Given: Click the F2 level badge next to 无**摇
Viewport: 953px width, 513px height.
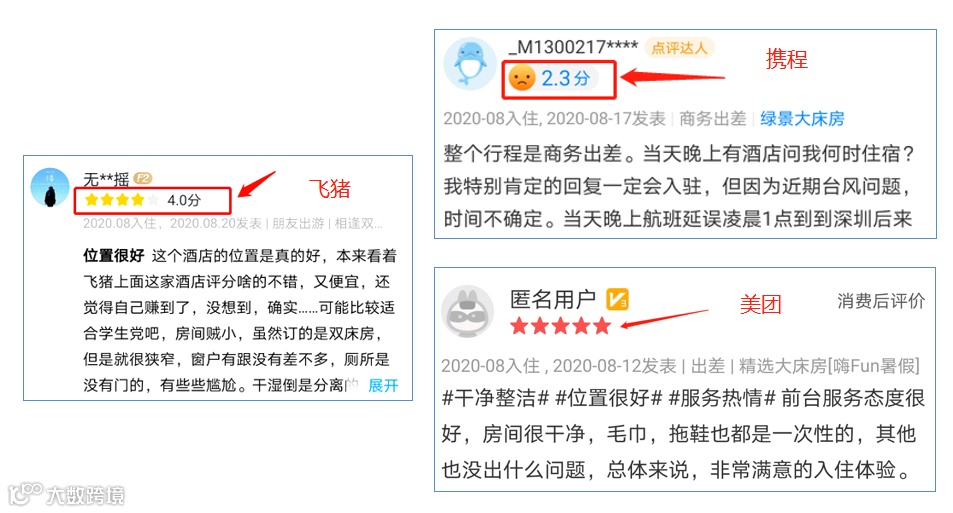Looking at the screenshot, I should pyautogui.click(x=143, y=178).
